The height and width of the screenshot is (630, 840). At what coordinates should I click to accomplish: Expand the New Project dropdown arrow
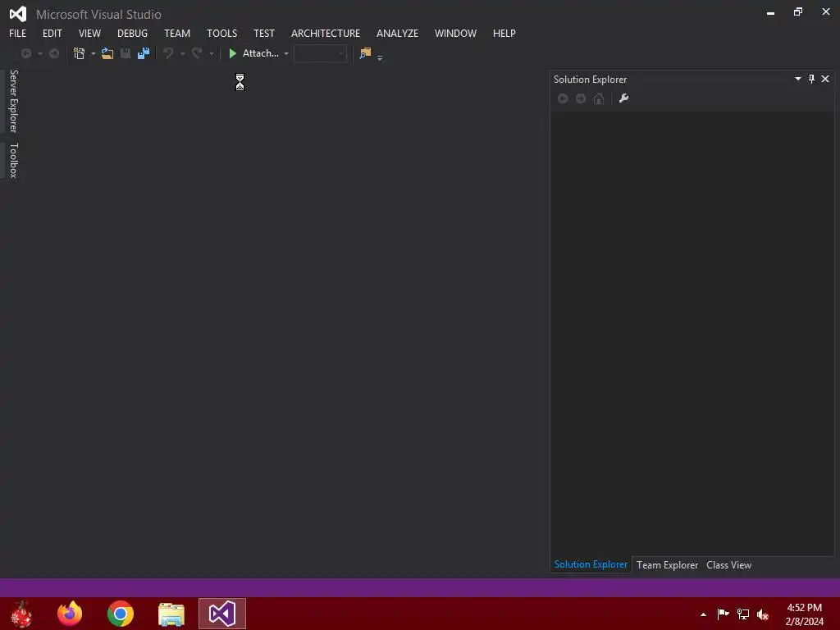point(93,53)
